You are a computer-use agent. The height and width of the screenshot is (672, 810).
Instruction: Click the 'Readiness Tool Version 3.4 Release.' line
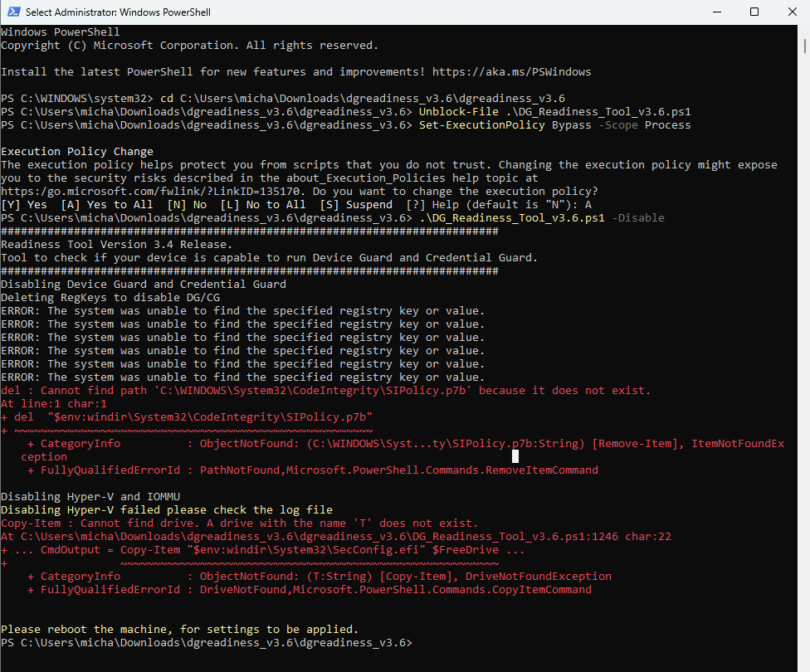[117, 244]
